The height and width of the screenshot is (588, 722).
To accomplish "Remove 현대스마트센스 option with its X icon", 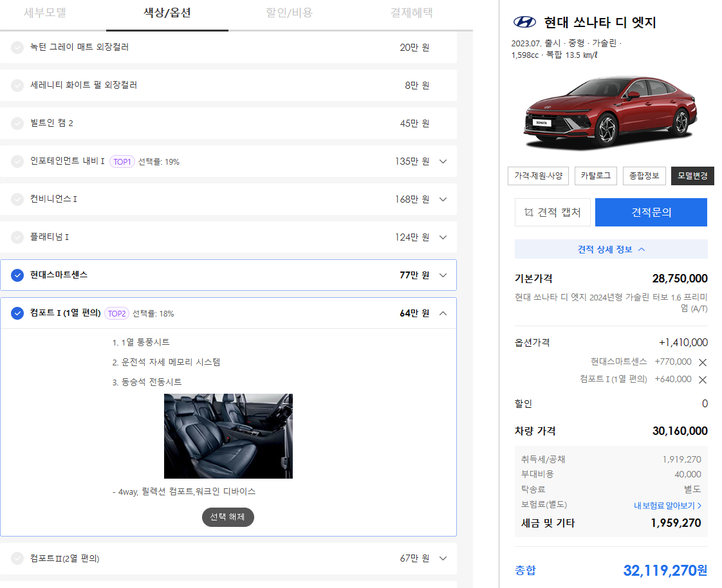I will (x=703, y=362).
